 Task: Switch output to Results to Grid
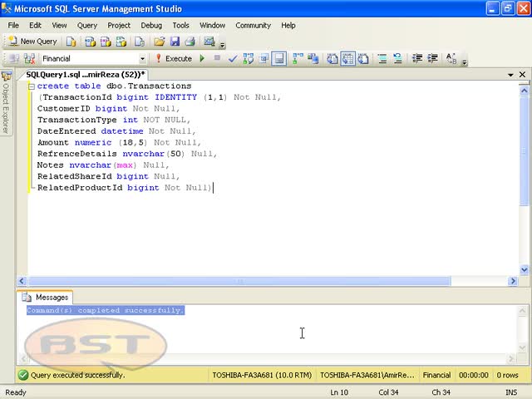347,59
